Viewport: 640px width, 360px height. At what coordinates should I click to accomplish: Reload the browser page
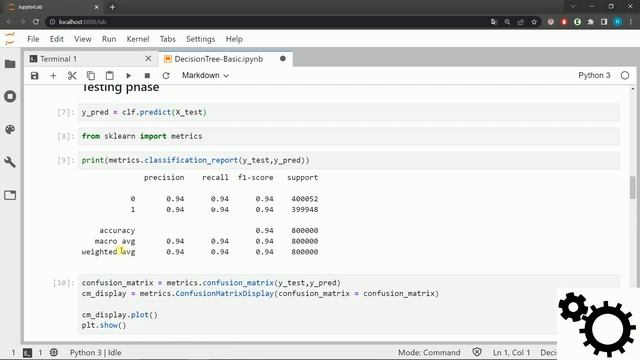coord(36,22)
